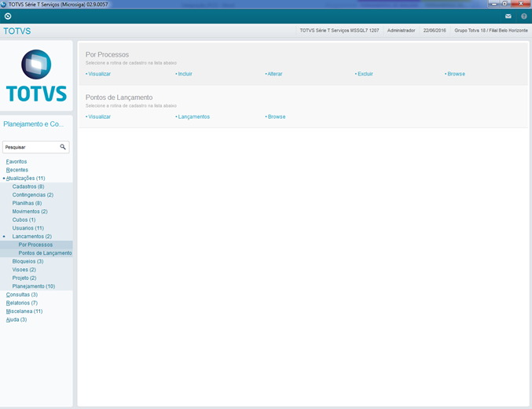Open Consultas (3) menu
This screenshot has width=532, height=409.
point(22,295)
